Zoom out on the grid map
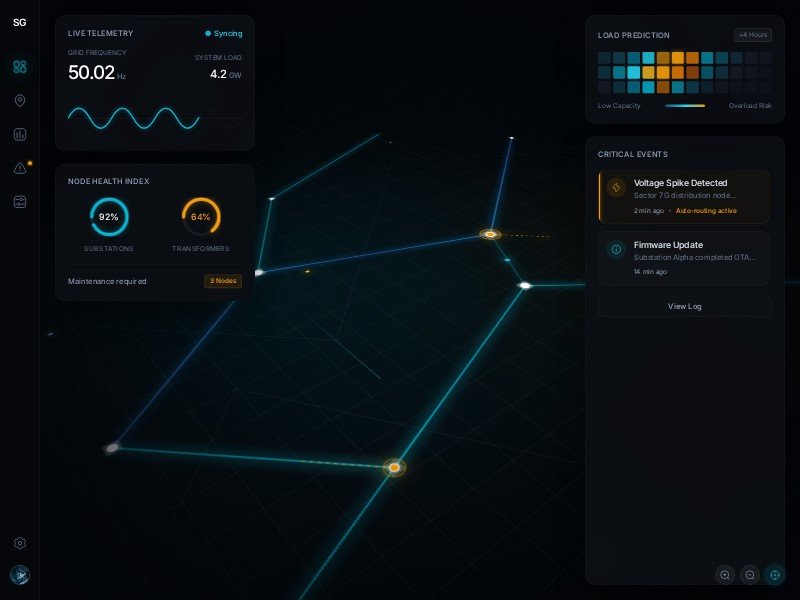800x600 pixels. click(x=750, y=575)
